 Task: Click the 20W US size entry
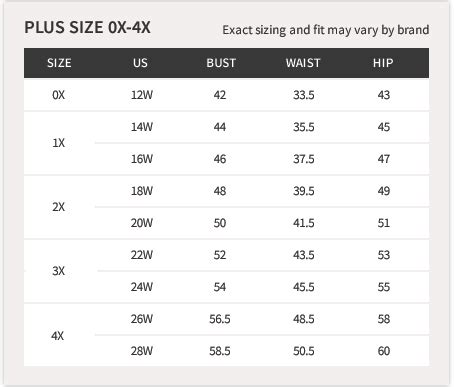(x=142, y=223)
